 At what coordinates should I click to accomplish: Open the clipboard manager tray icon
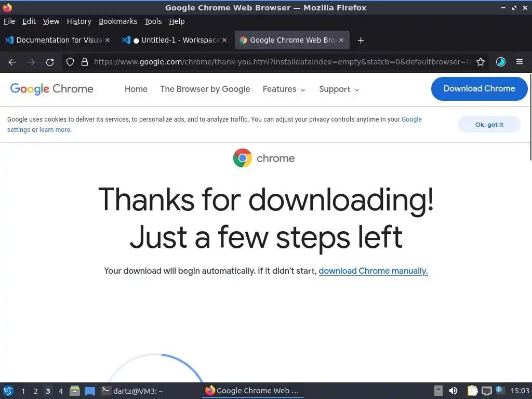472,391
